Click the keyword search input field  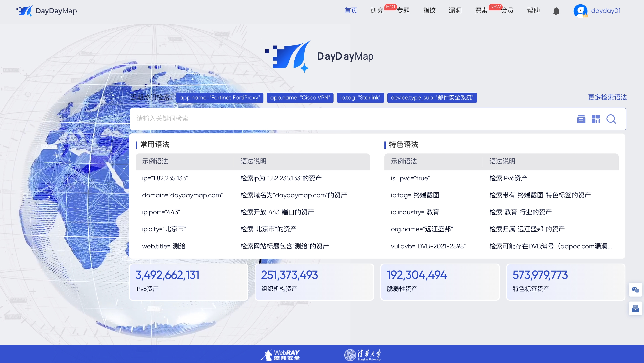pyautogui.click(x=350, y=119)
